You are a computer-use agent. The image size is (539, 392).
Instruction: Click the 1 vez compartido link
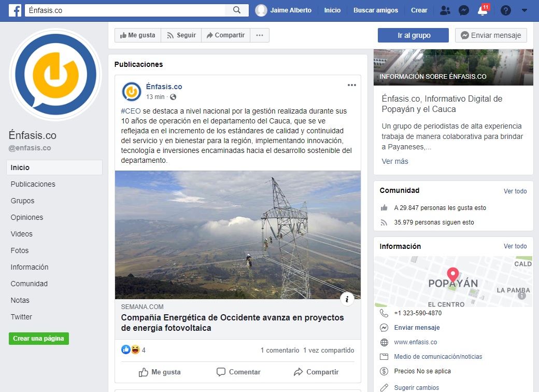point(329,350)
